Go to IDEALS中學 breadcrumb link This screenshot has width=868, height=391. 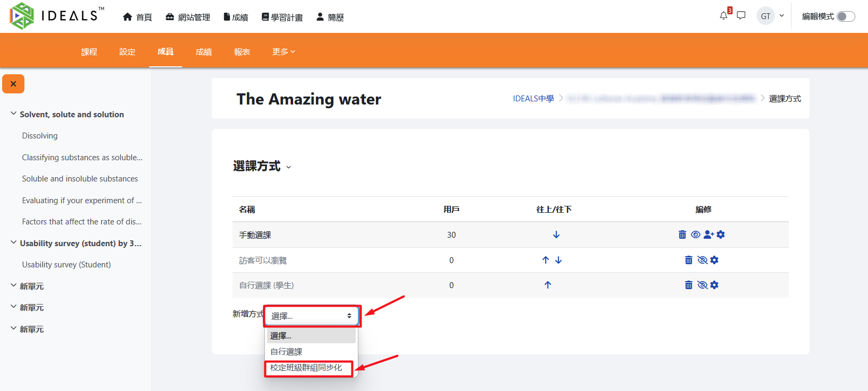click(x=533, y=99)
